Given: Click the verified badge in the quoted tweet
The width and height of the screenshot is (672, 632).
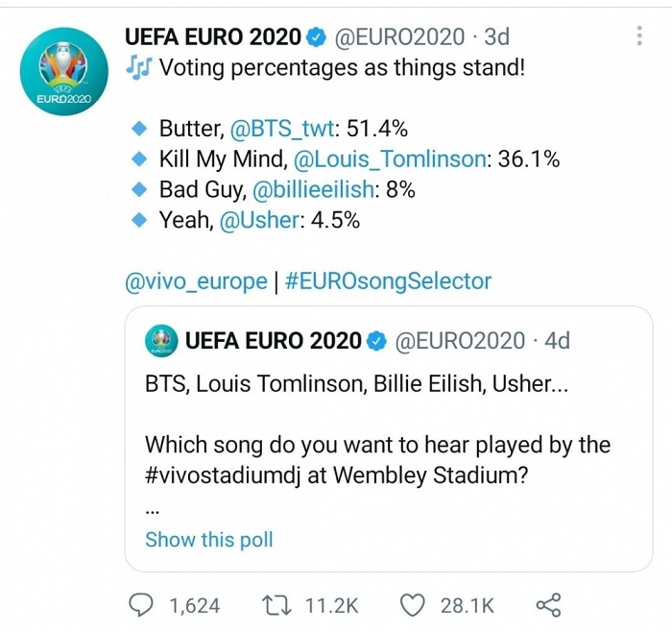Looking at the screenshot, I should point(378,340).
